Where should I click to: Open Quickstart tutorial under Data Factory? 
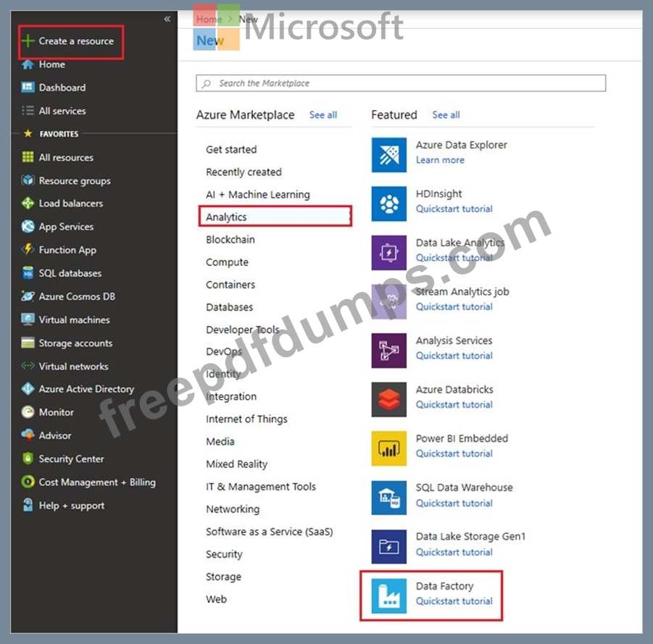[454, 601]
